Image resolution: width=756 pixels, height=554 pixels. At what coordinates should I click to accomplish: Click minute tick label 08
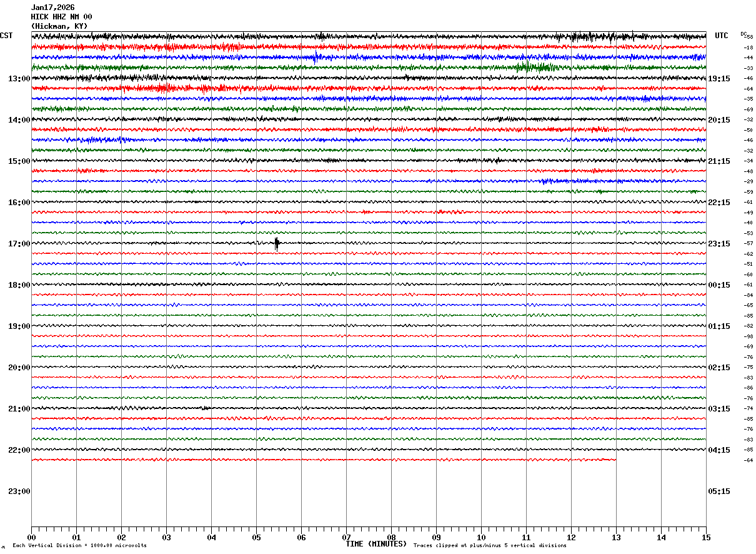(391, 537)
